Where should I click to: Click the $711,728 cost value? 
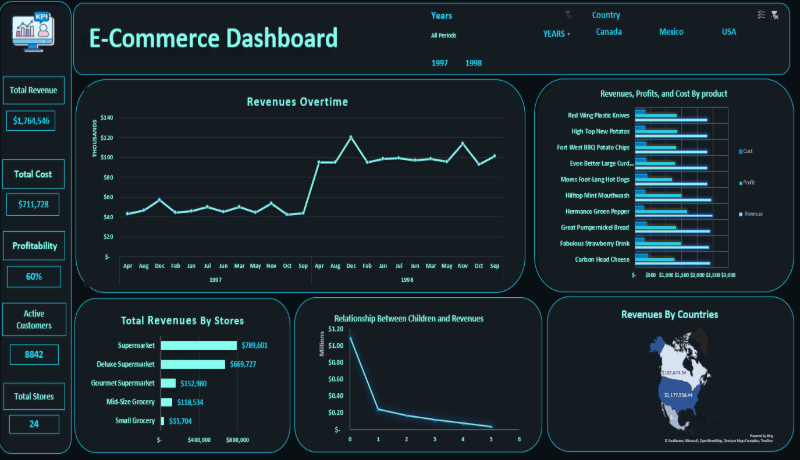(33, 205)
